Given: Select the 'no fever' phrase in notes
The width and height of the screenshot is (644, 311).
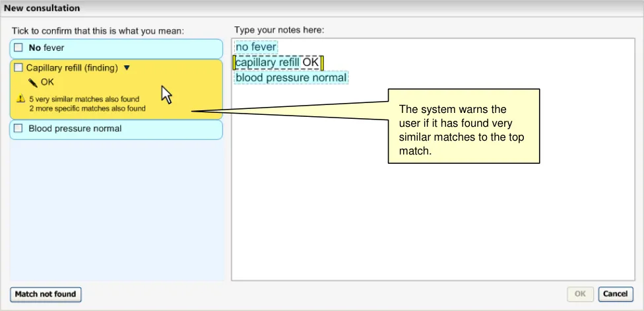Looking at the screenshot, I should (256, 47).
